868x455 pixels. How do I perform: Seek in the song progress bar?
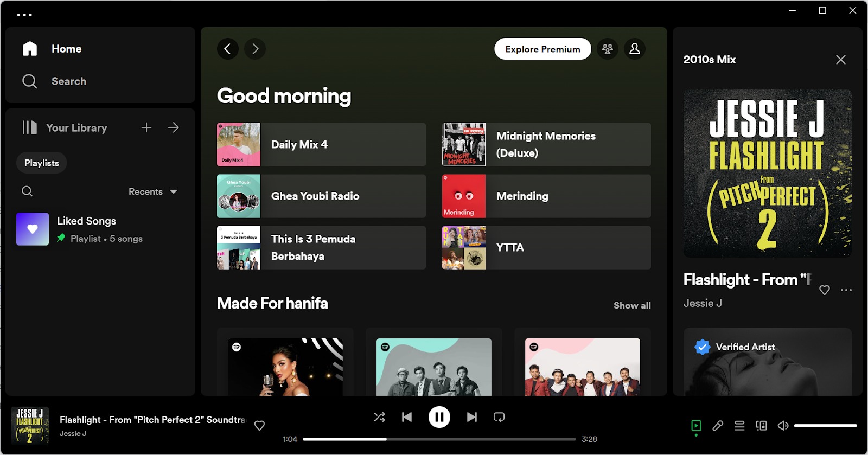[439, 439]
